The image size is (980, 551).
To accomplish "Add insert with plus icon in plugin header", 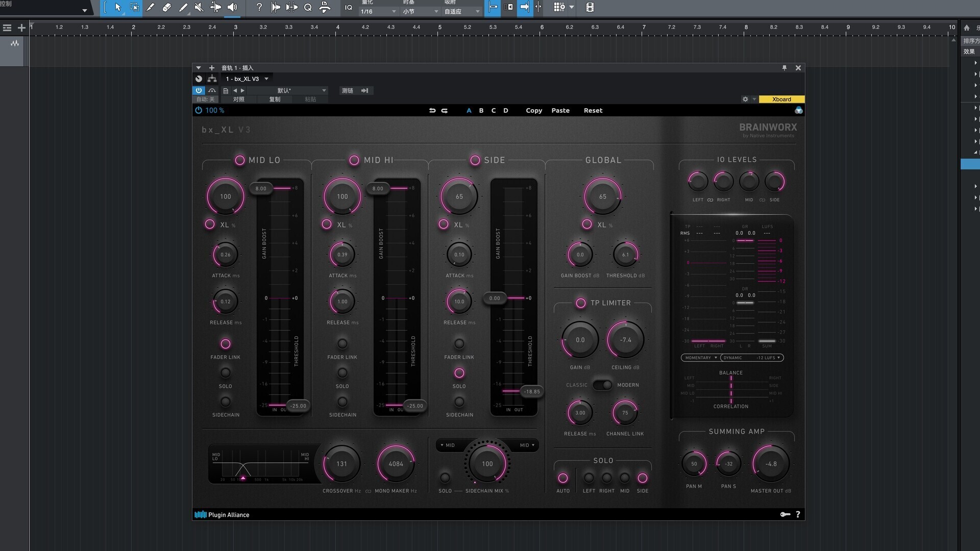I will (212, 68).
